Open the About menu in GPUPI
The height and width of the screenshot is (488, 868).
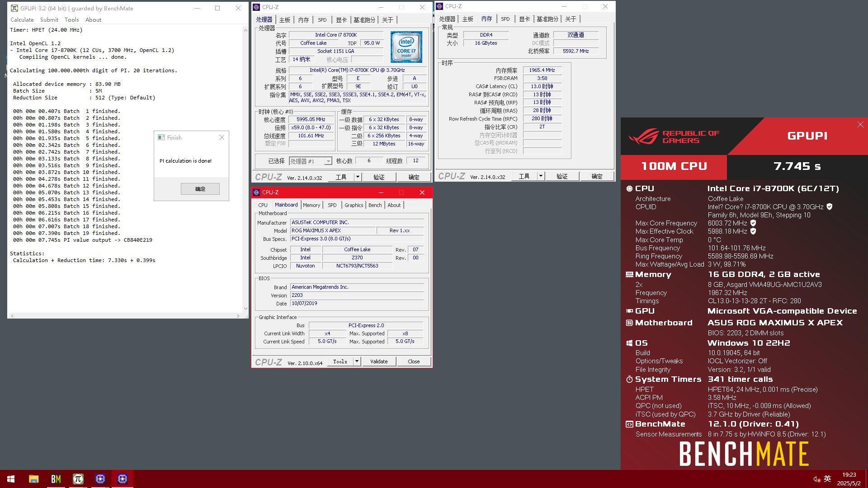coord(93,20)
